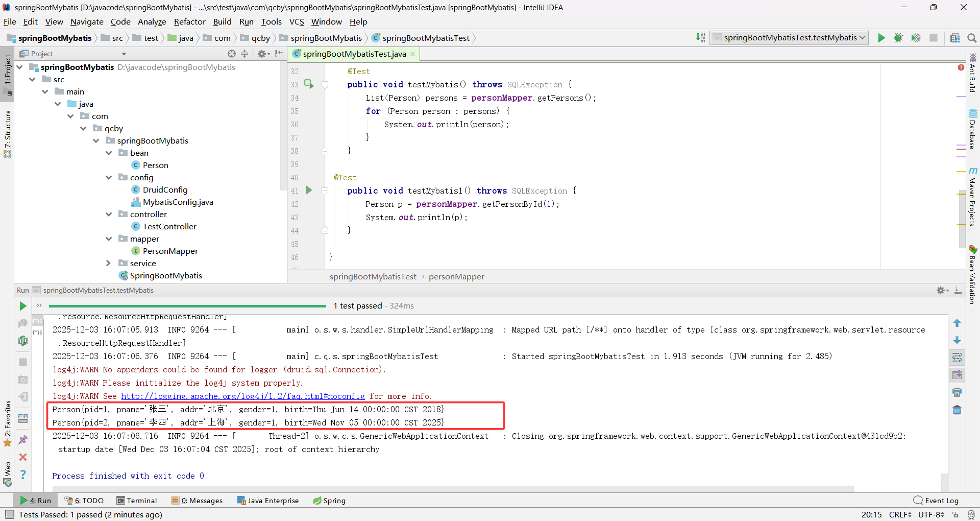980x521 pixels.
Task: Toggle file read-only lock in status bar
Action: click(x=955, y=515)
